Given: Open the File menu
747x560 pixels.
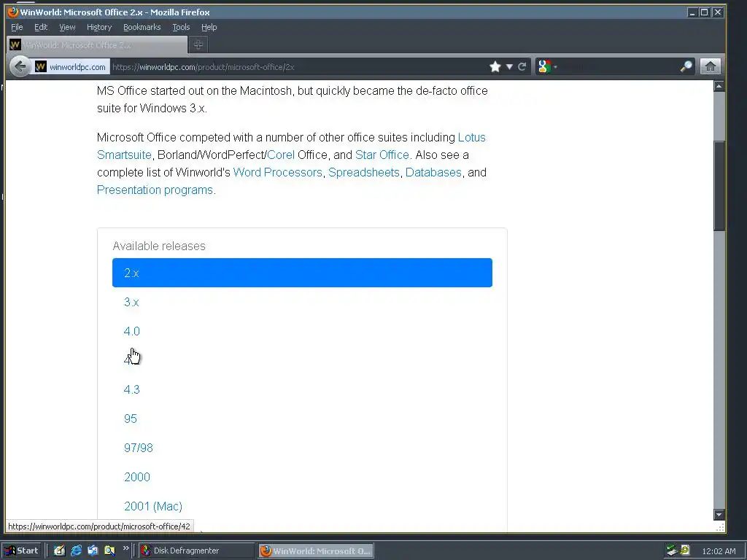Looking at the screenshot, I should (17, 27).
